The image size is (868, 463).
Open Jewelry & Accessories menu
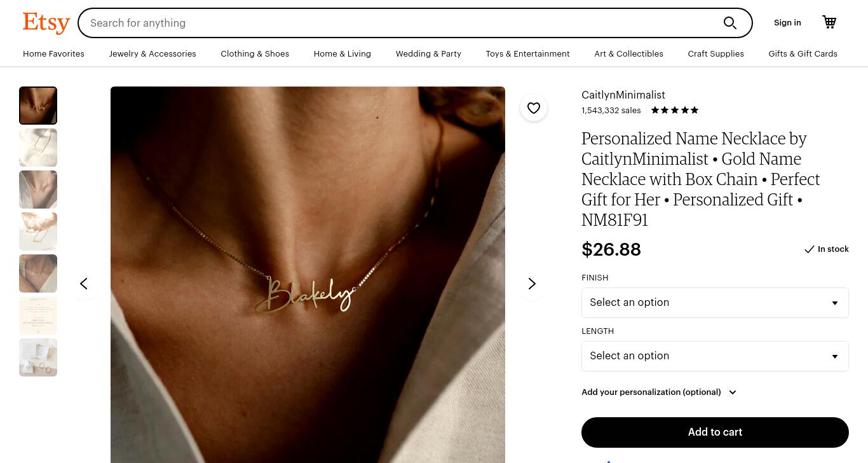point(153,54)
